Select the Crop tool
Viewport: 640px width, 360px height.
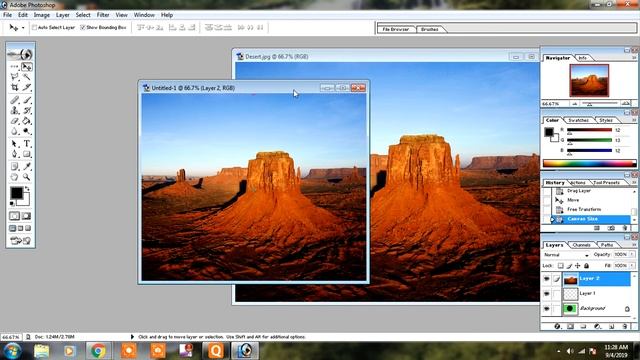tap(15, 87)
